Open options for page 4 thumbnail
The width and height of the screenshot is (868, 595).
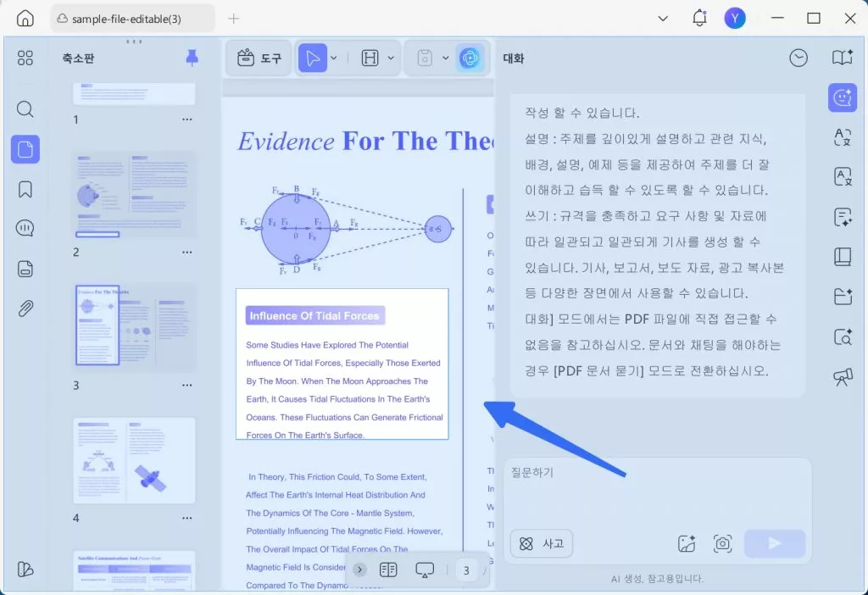[187, 518]
